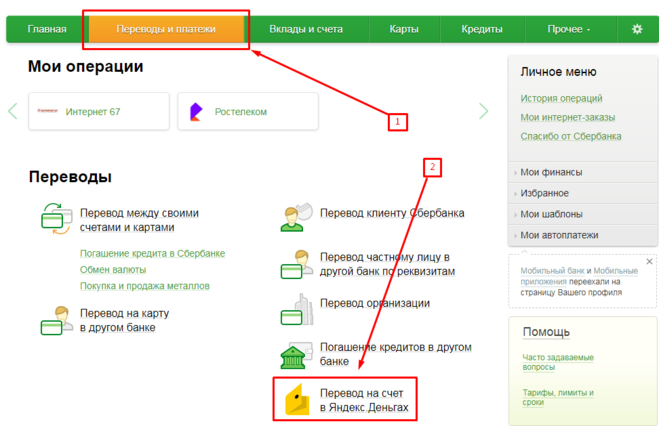The height and width of the screenshot is (426, 659).
Task: Expand the Мои шаблоны section
Action: tap(551, 214)
